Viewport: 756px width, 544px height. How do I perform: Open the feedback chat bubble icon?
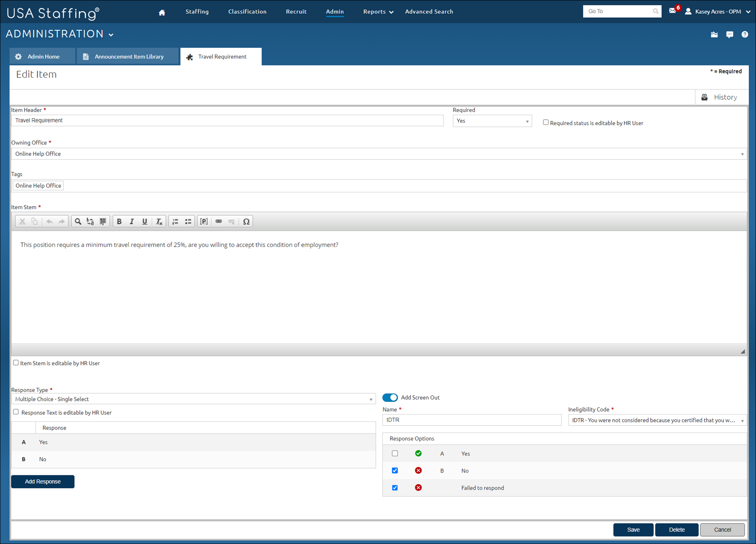point(730,34)
